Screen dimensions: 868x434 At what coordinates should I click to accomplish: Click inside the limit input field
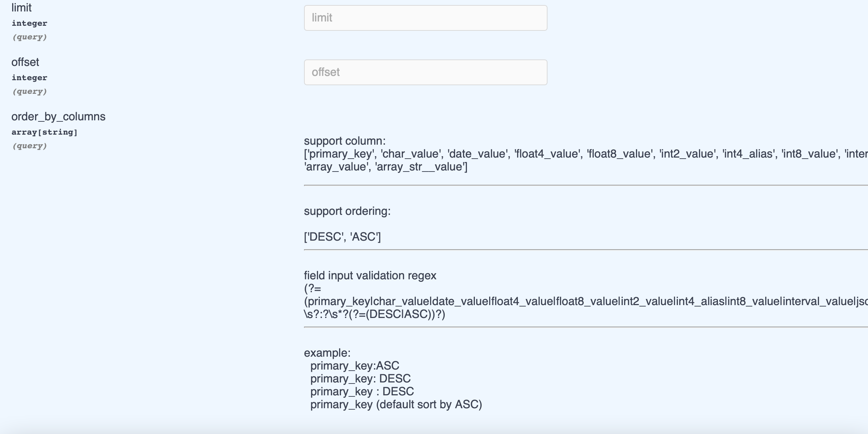[425, 18]
